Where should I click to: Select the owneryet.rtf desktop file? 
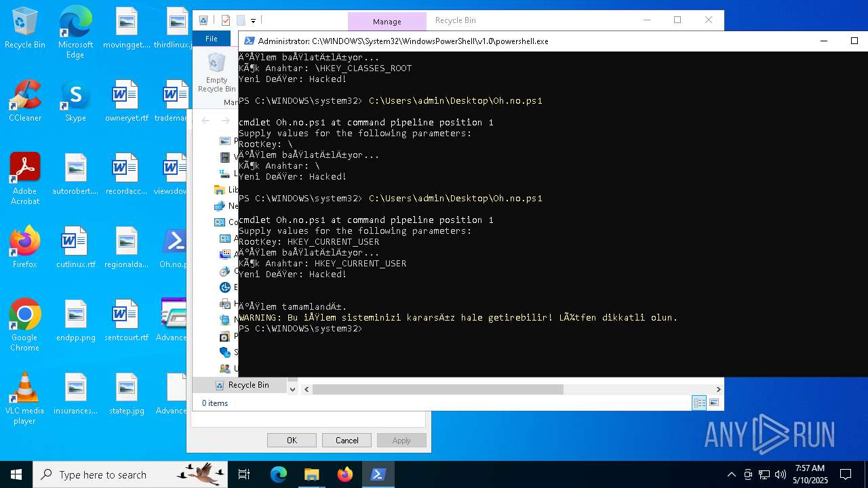pyautogui.click(x=126, y=101)
